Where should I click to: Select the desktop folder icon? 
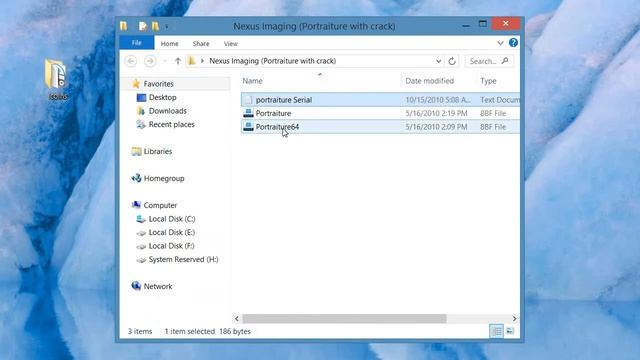pos(56,80)
